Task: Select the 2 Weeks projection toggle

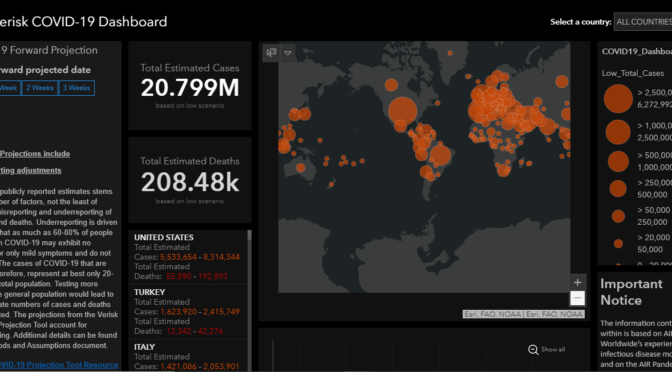Action: 40,88
